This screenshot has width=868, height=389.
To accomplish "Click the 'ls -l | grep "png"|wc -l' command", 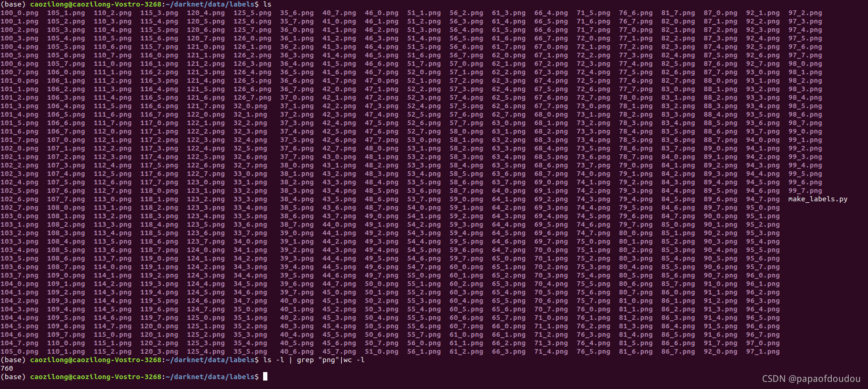I will pos(314,360).
